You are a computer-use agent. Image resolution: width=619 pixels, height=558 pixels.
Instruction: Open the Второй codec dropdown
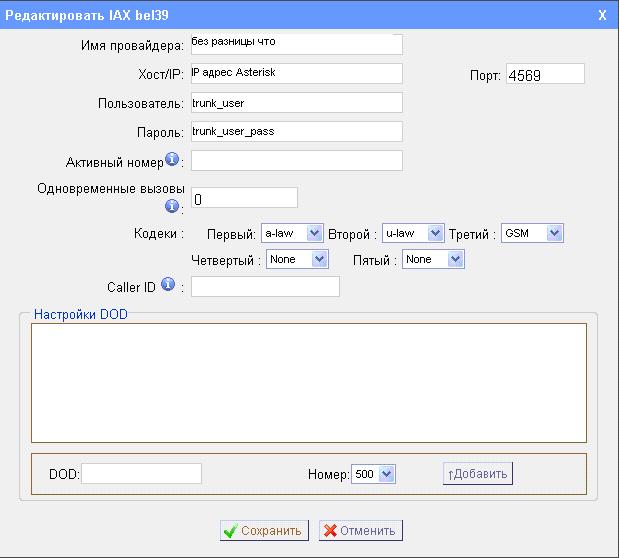point(412,233)
